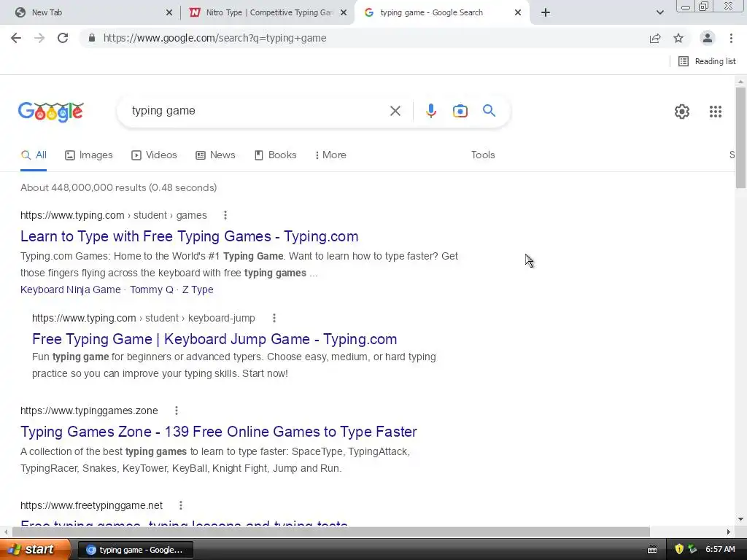Select the typing game taskbar button

135,550
